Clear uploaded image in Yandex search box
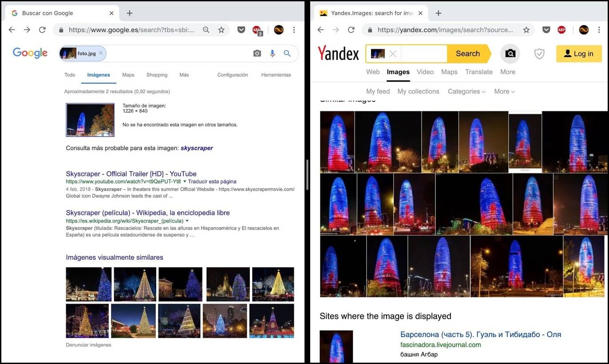This screenshot has width=609, height=364. click(393, 54)
